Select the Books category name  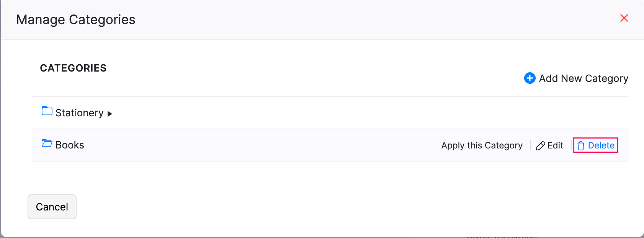point(70,145)
